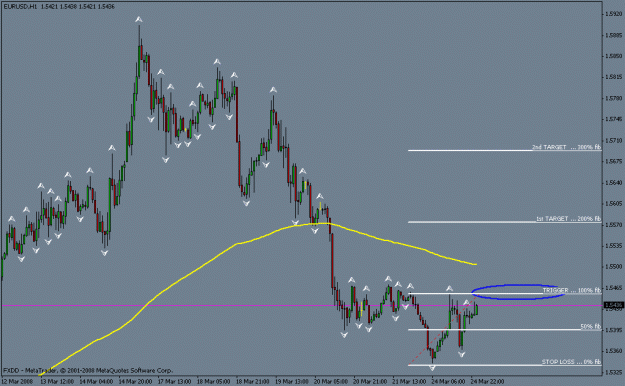The height and width of the screenshot is (386, 625).
Task: Select the 2nd TARGET 300% fib label
Action: 566,147
